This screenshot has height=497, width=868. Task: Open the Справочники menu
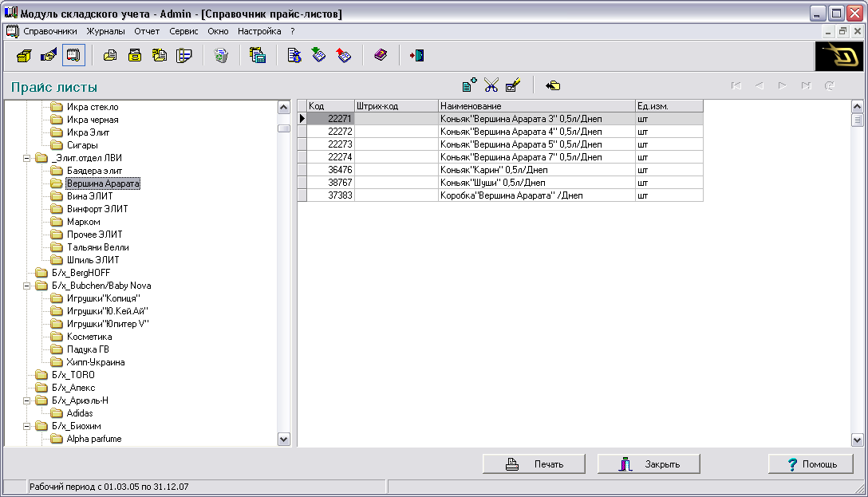(x=49, y=32)
